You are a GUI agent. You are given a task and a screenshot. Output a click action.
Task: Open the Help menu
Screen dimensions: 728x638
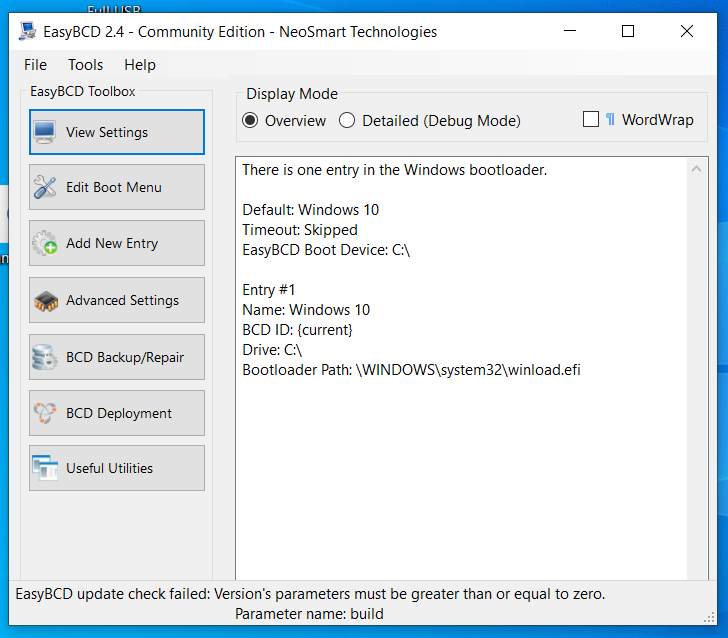140,65
